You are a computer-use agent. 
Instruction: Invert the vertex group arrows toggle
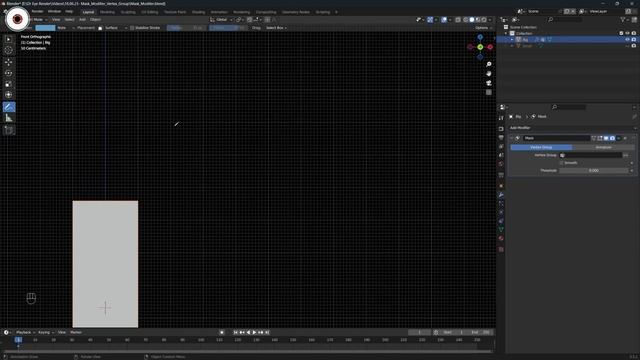click(626, 156)
